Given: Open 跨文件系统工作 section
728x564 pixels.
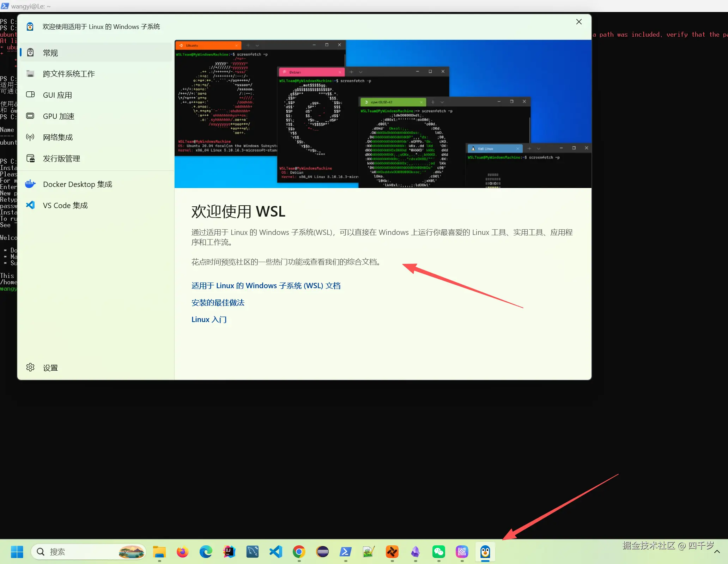Looking at the screenshot, I should (x=69, y=74).
